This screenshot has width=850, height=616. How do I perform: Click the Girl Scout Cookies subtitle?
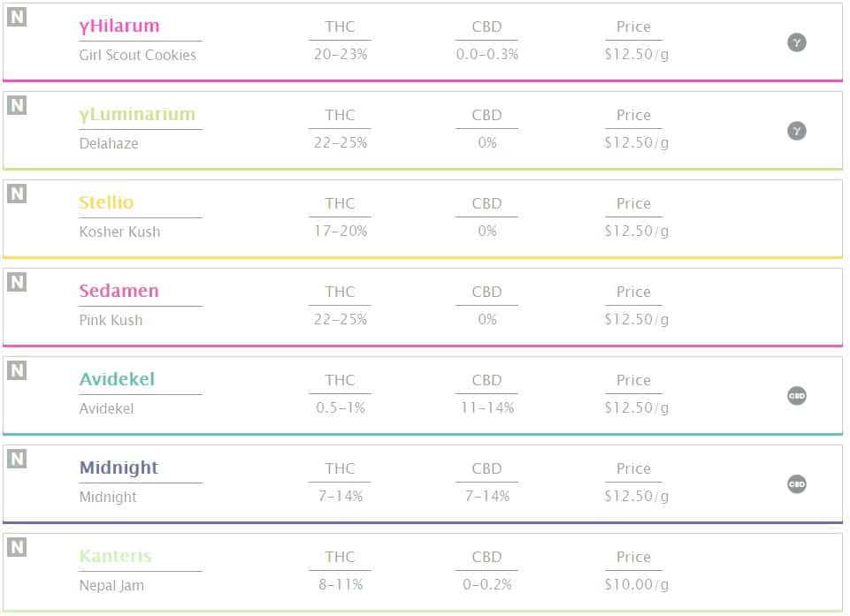pyautogui.click(x=137, y=55)
